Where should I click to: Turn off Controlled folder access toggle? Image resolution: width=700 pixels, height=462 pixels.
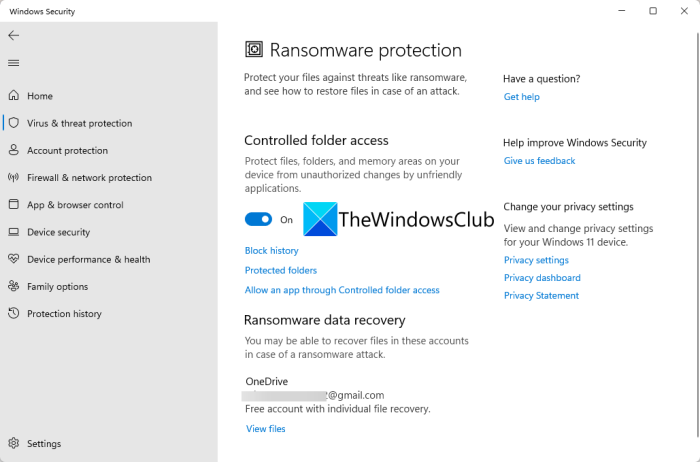coord(258,219)
